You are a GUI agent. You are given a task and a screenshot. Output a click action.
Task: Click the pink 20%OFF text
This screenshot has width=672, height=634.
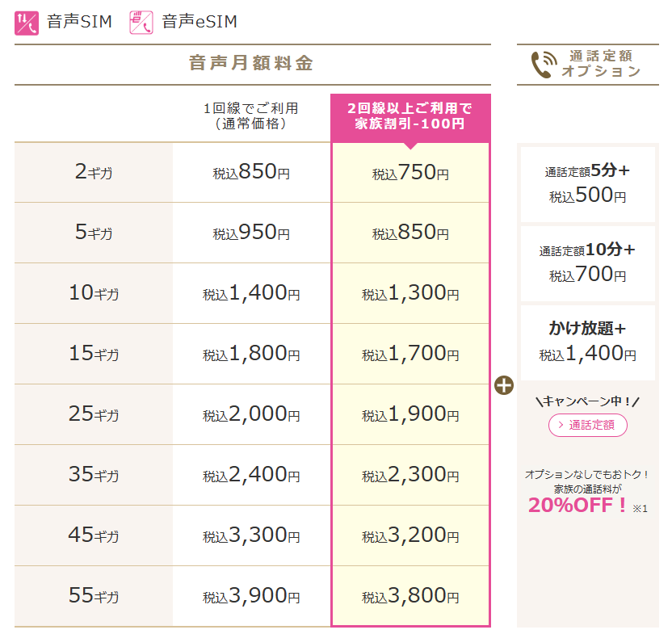577,506
